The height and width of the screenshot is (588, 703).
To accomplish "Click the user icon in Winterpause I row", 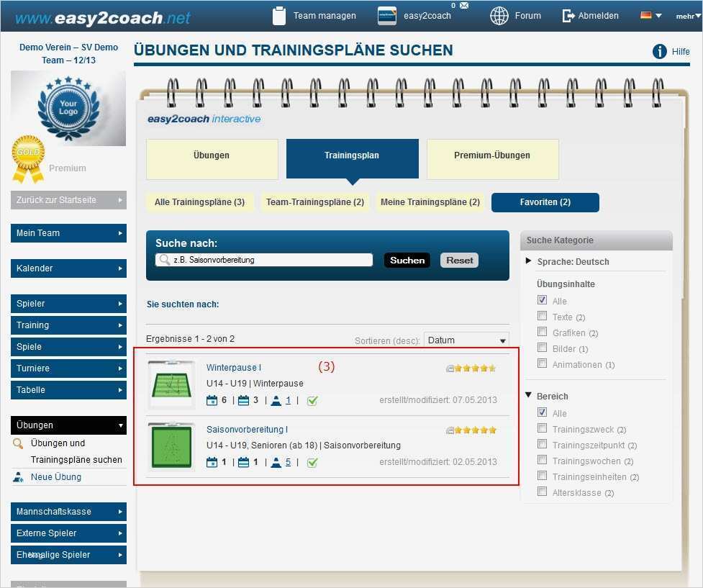I will point(276,401).
